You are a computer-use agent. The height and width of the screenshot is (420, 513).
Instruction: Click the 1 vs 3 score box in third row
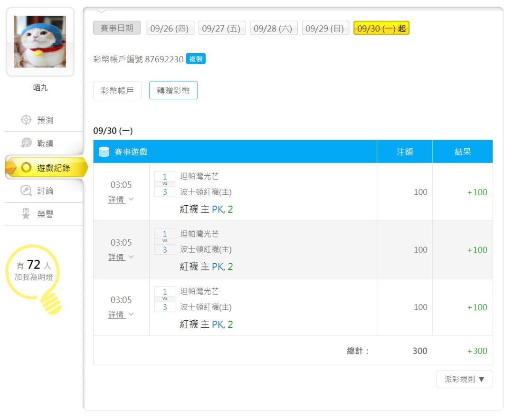click(164, 299)
